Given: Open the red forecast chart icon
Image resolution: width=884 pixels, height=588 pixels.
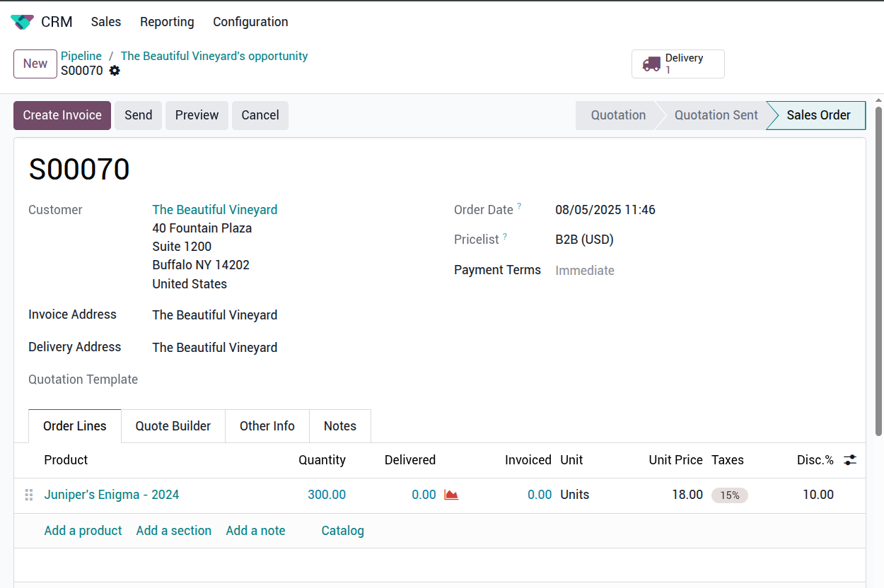Looking at the screenshot, I should click(451, 495).
